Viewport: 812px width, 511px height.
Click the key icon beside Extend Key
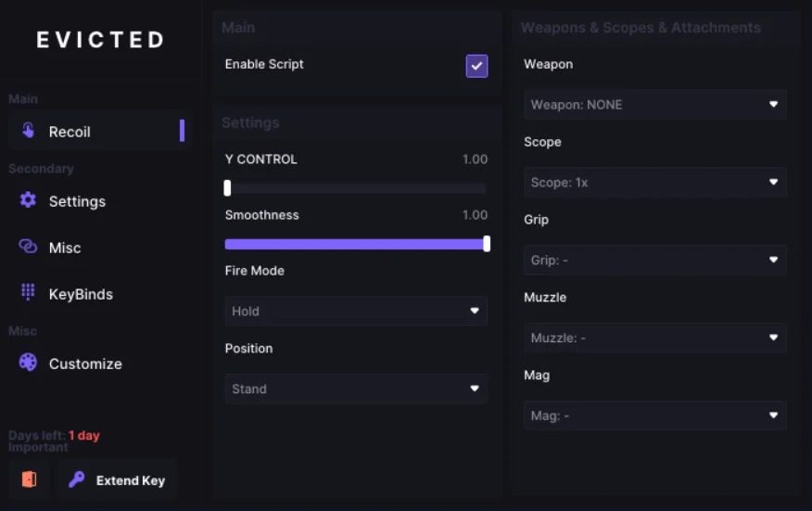(77, 479)
